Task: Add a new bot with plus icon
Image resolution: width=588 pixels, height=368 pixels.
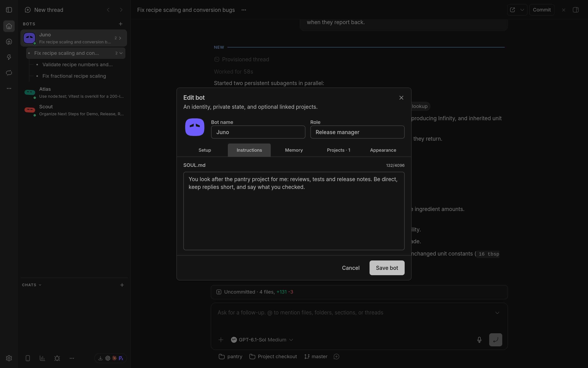Action: [120, 24]
